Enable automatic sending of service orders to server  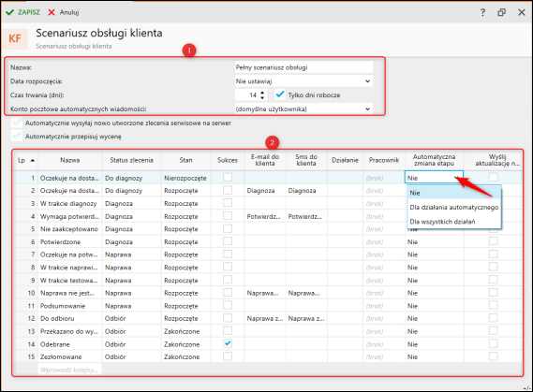(x=16, y=123)
